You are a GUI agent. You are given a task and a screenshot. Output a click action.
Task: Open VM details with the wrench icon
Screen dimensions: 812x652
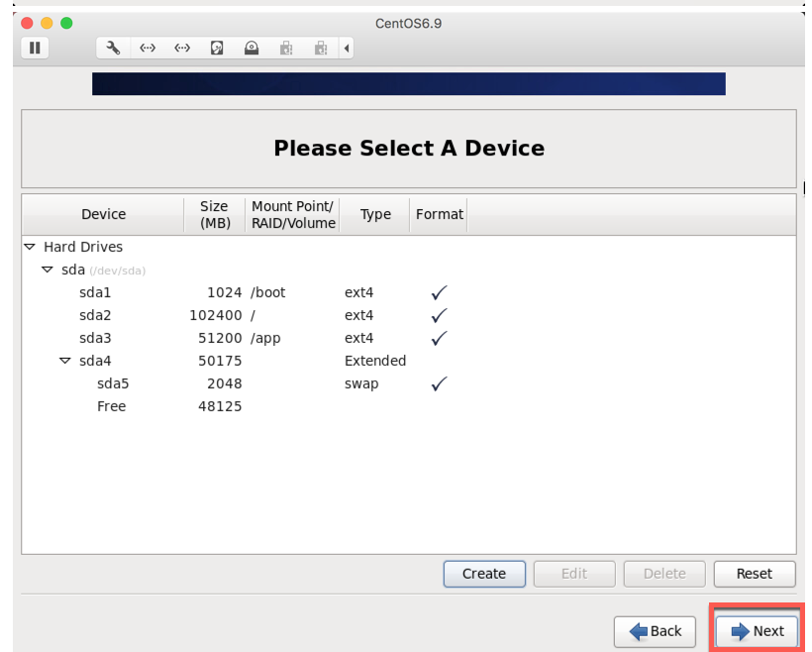coord(113,48)
